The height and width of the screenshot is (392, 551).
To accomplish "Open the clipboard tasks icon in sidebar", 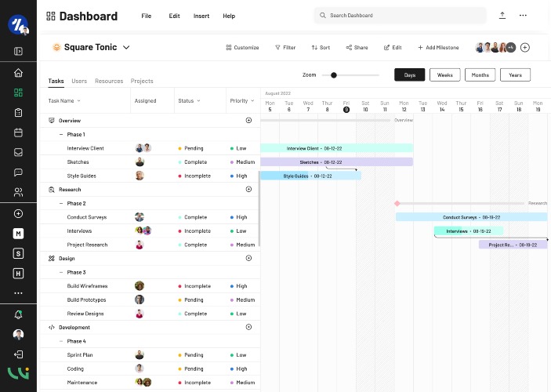I will (18, 112).
